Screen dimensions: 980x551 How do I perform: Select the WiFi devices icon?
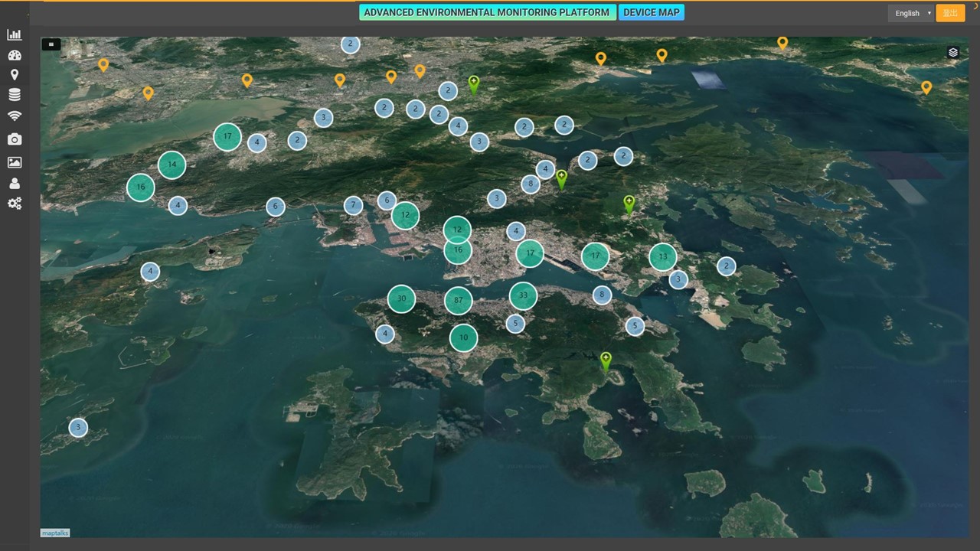pyautogui.click(x=15, y=115)
